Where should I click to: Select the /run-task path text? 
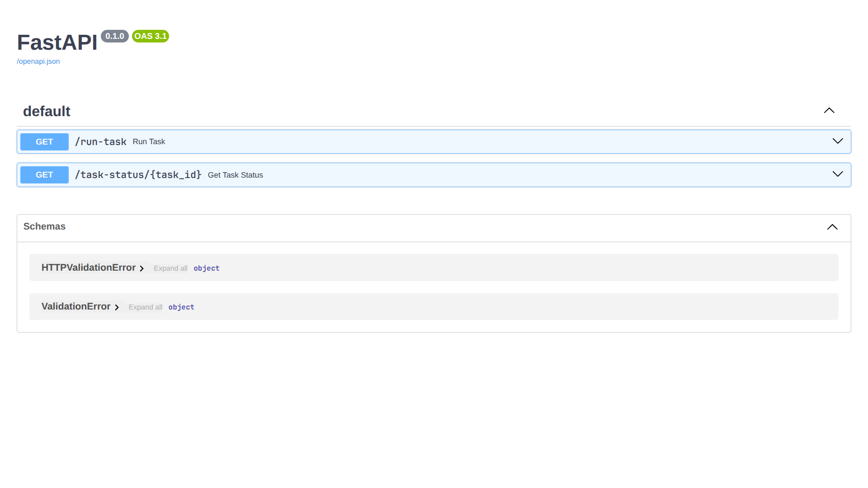tap(100, 142)
